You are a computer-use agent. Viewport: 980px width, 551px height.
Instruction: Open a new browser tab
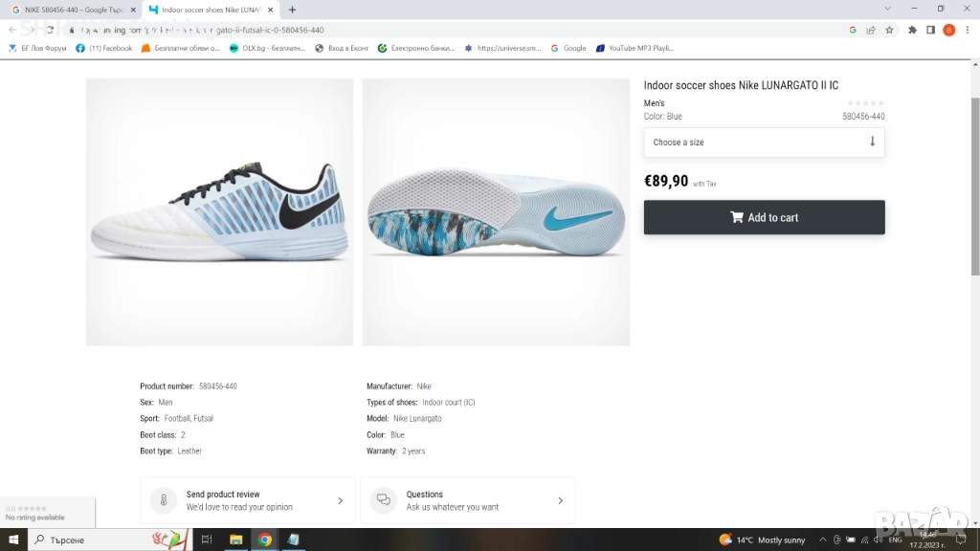(x=292, y=10)
